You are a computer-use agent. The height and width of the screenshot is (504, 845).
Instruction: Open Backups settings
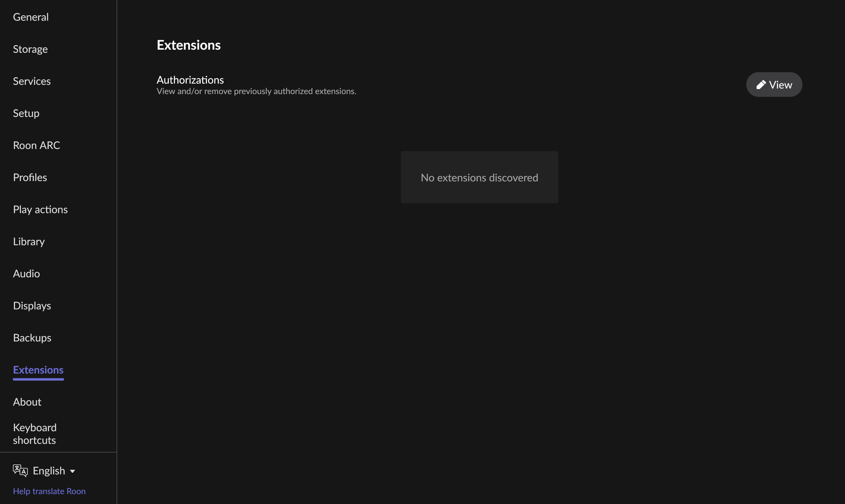32,338
